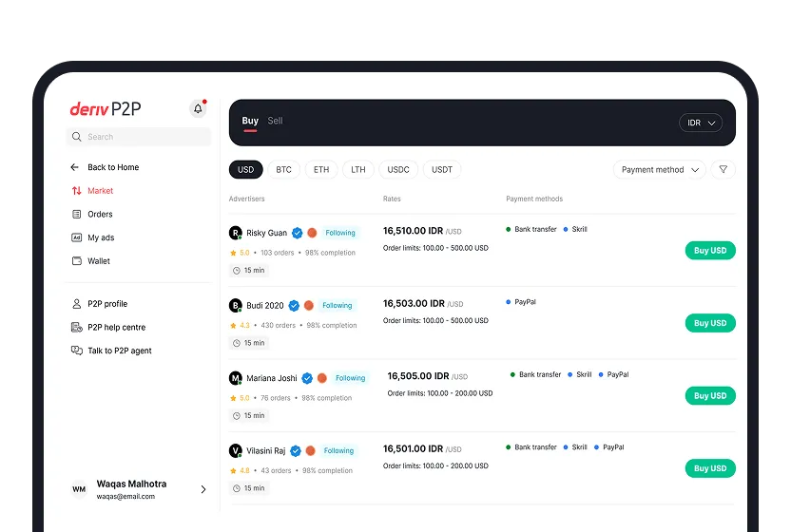
Task: Click Mariana Joshi's avatar
Action: pos(235,378)
